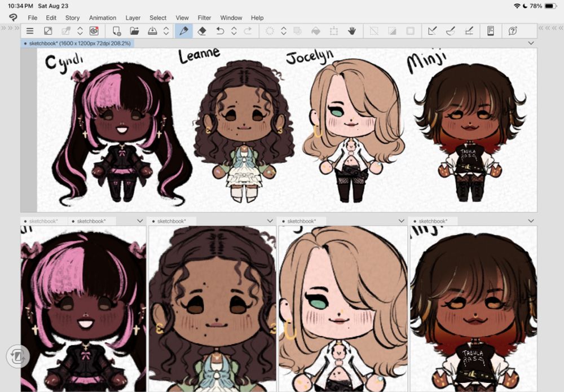Open the Help menu
564x392 pixels.
pos(257,17)
